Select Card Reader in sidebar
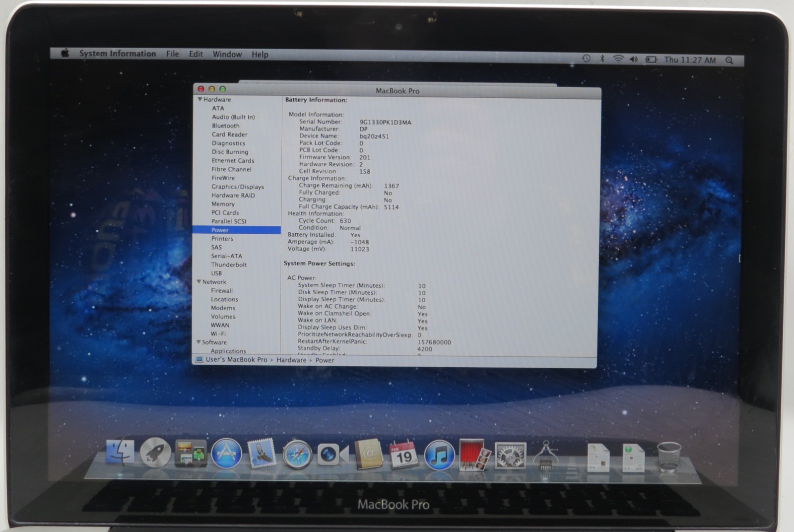This screenshot has height=532, width=794. [x=229, y=134]
